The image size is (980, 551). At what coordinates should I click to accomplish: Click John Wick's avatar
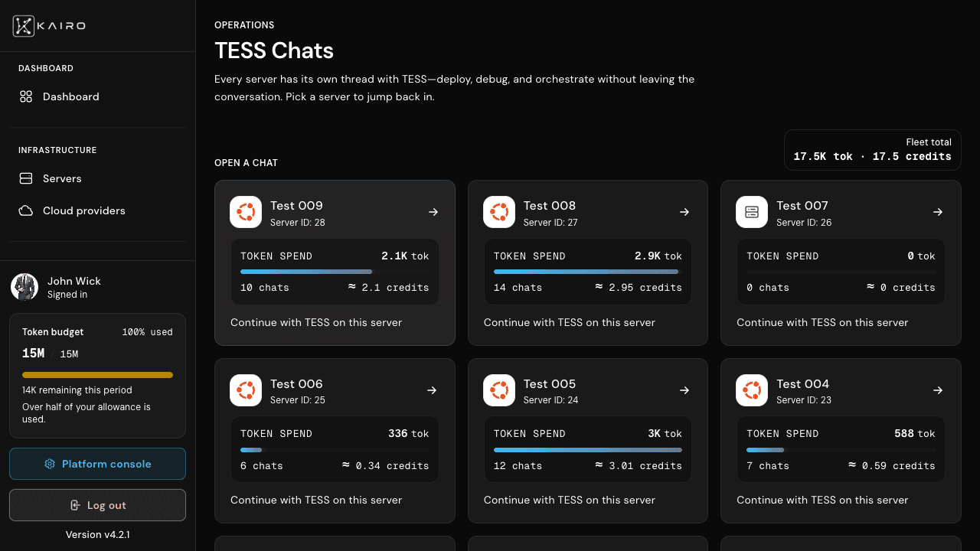(x=24, y=287)
